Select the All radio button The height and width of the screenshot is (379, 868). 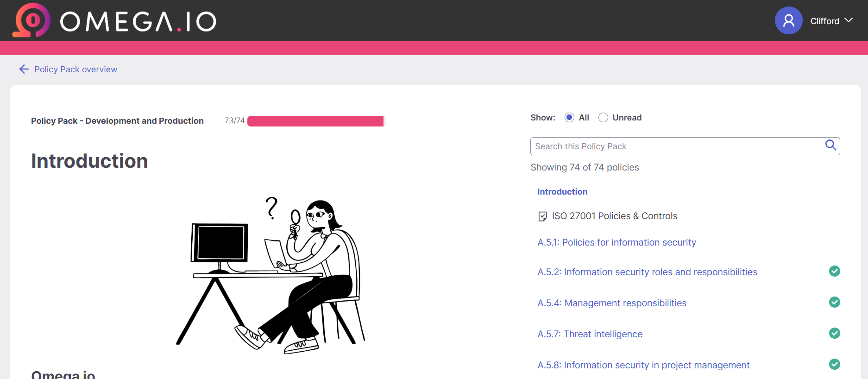569,118
